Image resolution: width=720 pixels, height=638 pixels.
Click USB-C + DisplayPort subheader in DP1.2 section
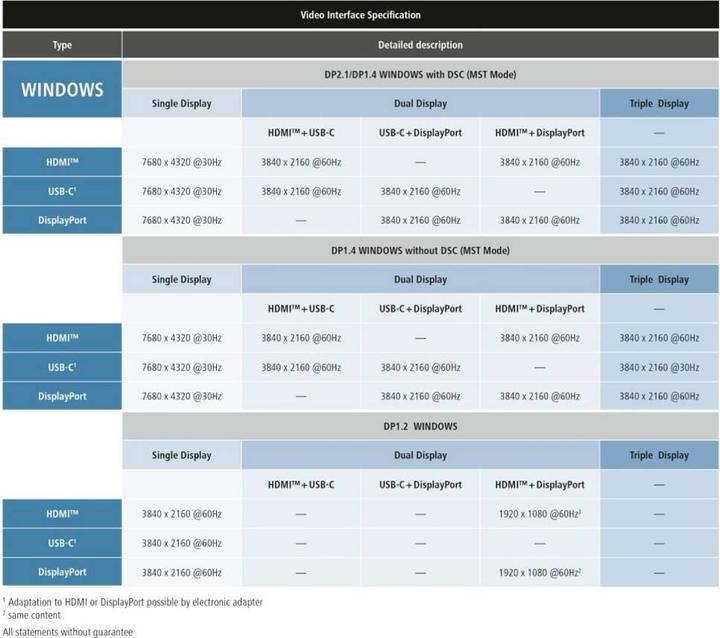[420, 485]
